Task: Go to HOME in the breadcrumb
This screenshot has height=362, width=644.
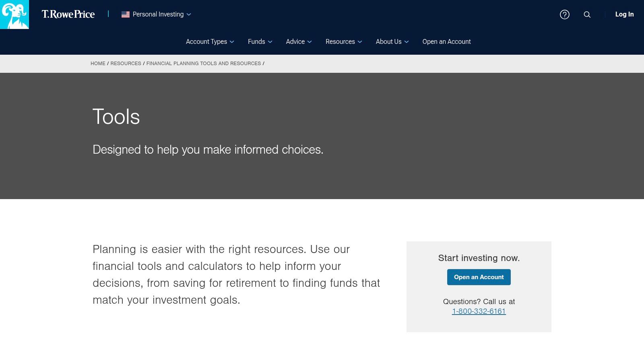Action: tap(98, 64)
